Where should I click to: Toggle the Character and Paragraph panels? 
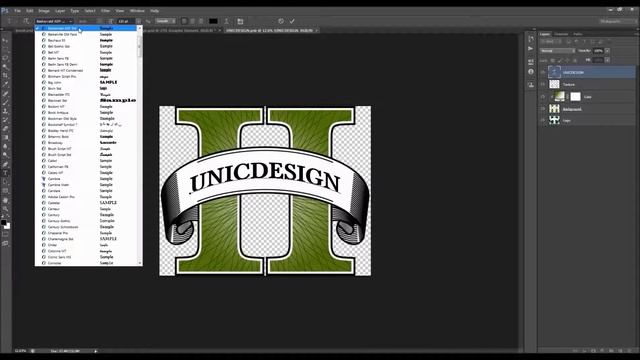click(x=240, y=21)
